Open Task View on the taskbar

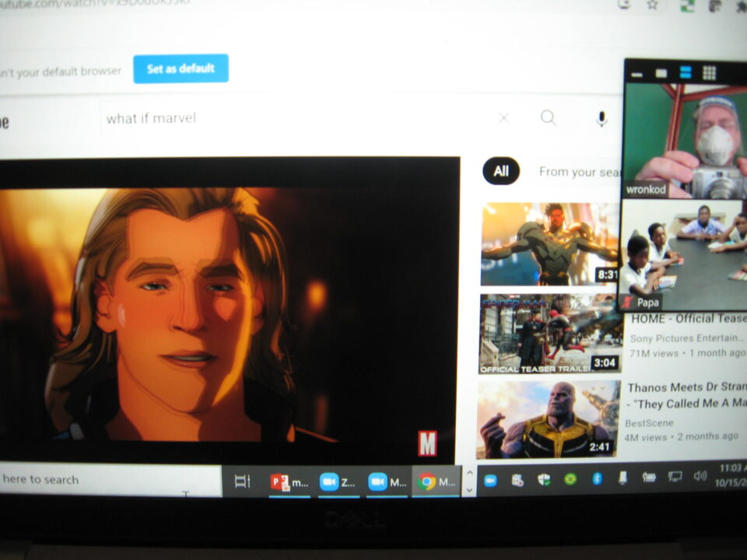pyautogui.click(x=242, y=481)
